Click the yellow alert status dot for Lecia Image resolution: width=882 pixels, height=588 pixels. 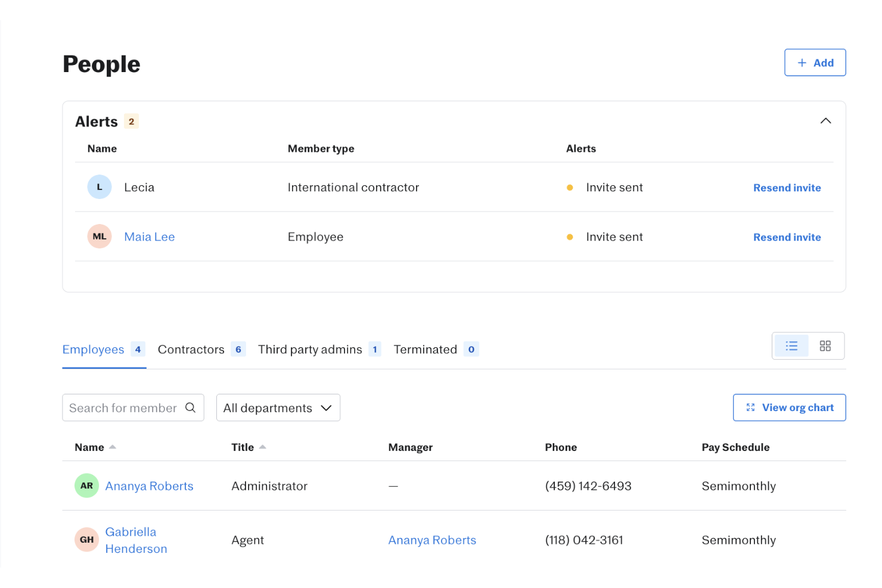[570, 187]
